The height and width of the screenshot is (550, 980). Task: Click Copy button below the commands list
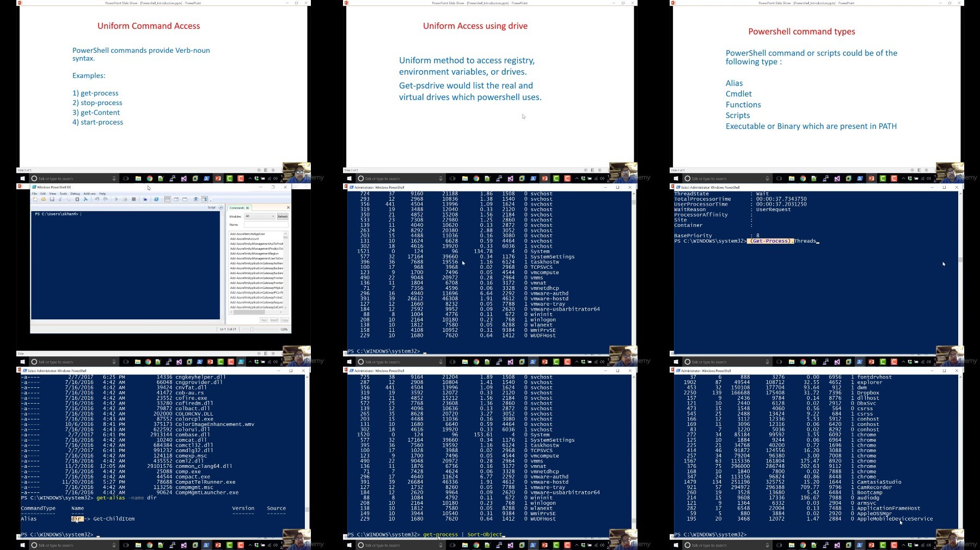pyautogui.click(x=284, y=320)
